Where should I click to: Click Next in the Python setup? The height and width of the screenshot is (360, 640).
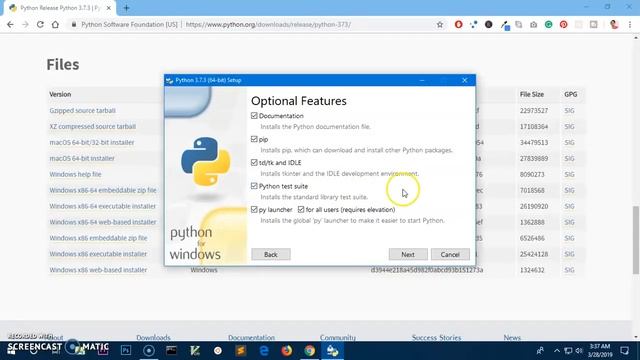pos(408,254)
